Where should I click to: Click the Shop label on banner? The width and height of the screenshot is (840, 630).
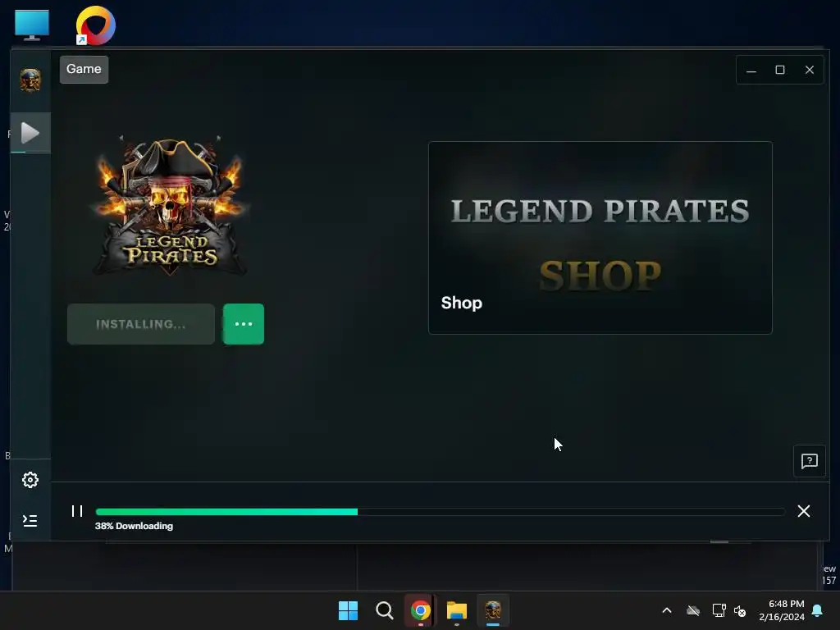(x=462, y=304)
